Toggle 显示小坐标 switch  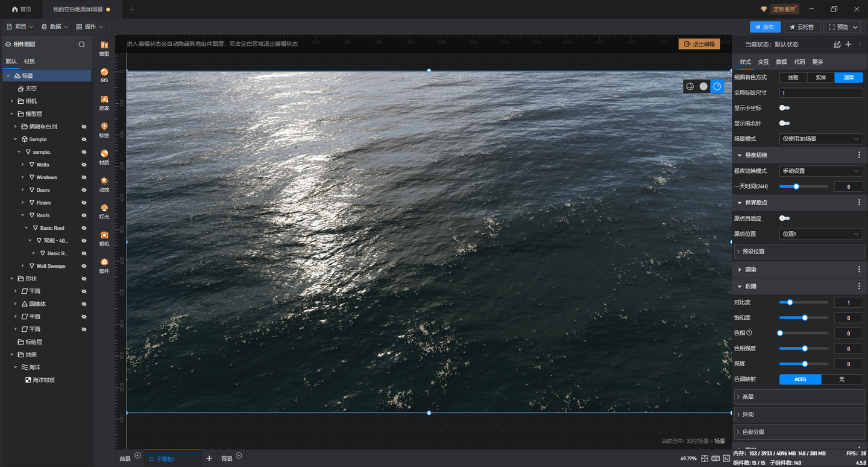point(784,108)
